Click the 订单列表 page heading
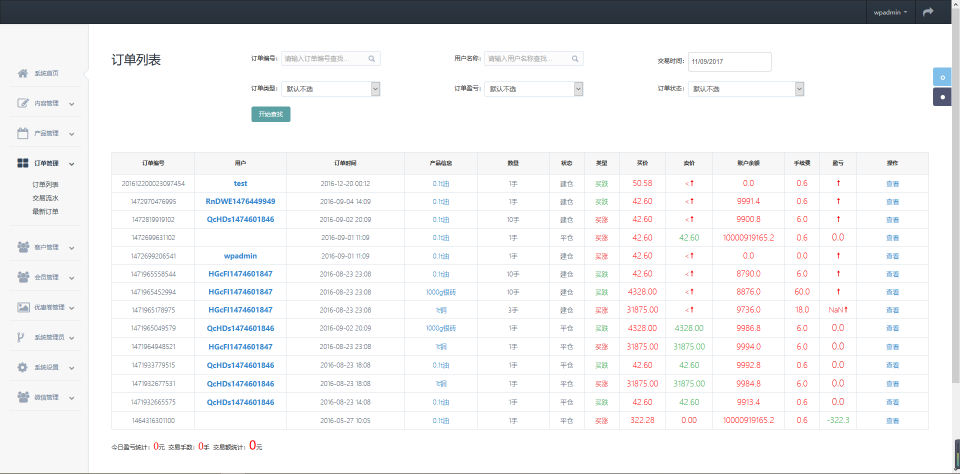960x474 pixels. click(136, 60)
